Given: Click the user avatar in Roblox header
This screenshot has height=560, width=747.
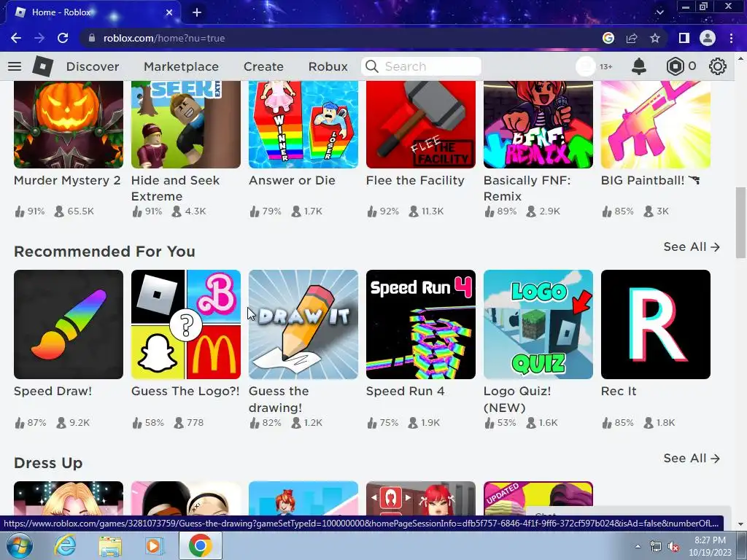Looking at the screenshot, I should click(x=586, y=66).
